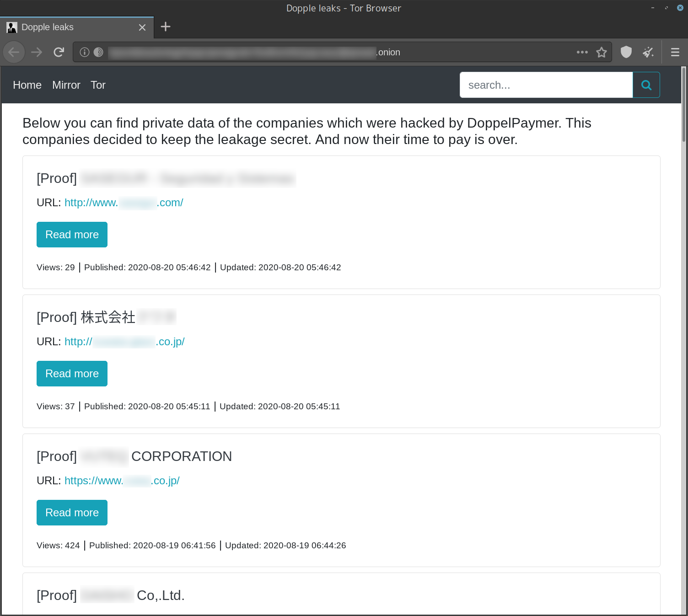Go forward to the next page
The image size is (688, 616).
pos(37,52)
